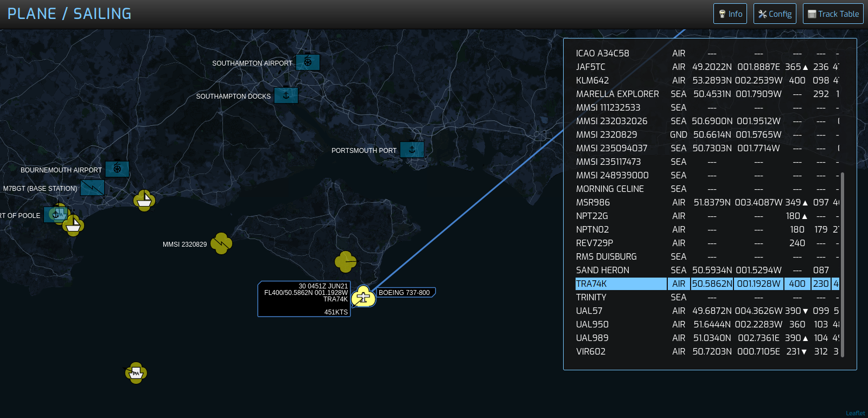Click the Southampton Airport icon

tap(308, 62)
